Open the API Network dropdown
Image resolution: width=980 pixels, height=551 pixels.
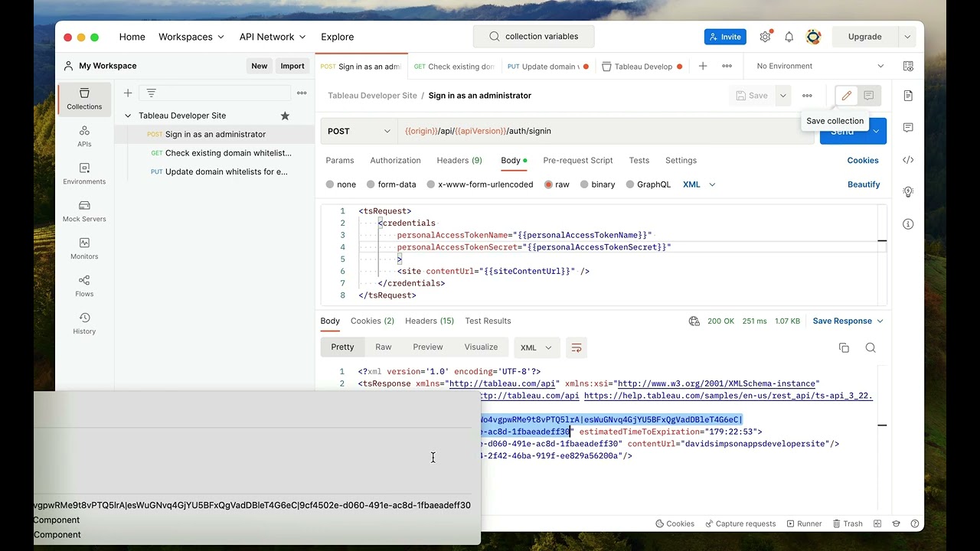pyautogui.click(x=273, y=37)
